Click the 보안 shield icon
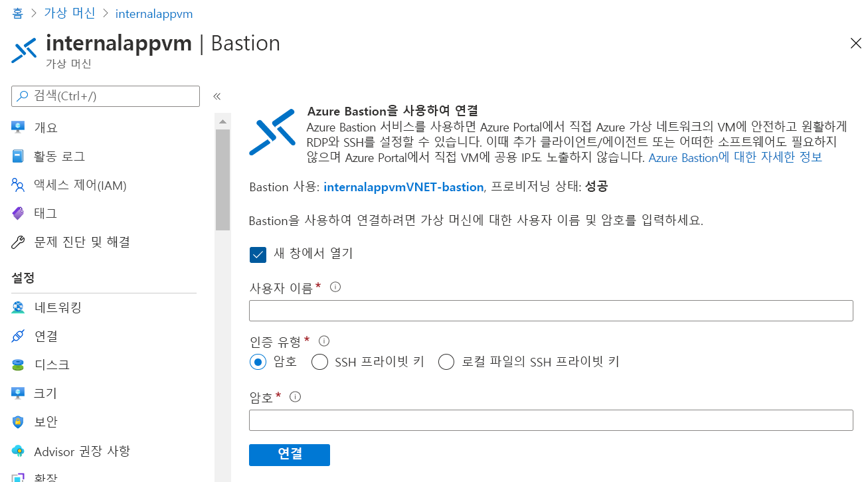868x482 pixels. 18,422
